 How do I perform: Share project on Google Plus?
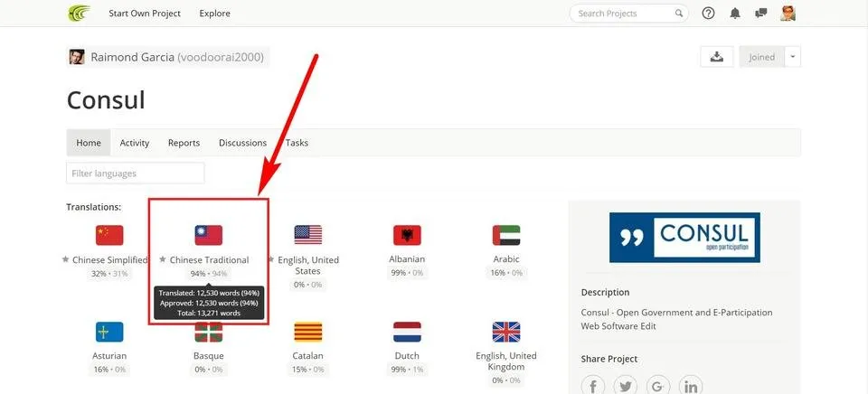[658, 385]
